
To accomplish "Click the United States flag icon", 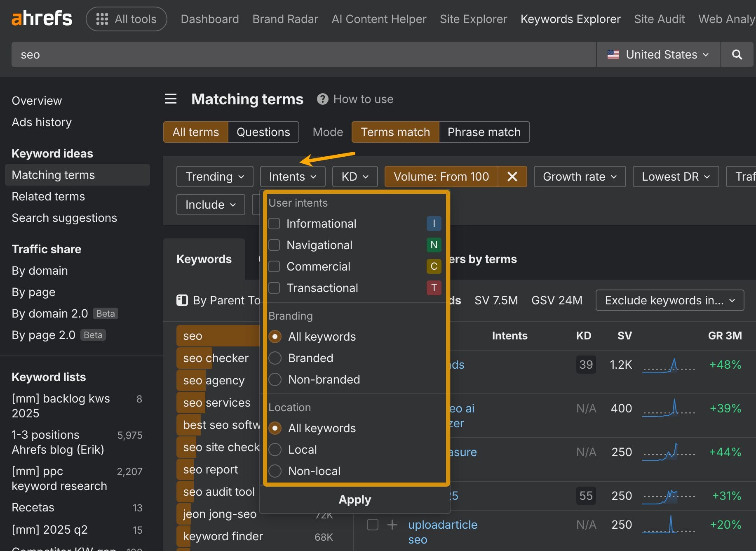I will point(613,54).
